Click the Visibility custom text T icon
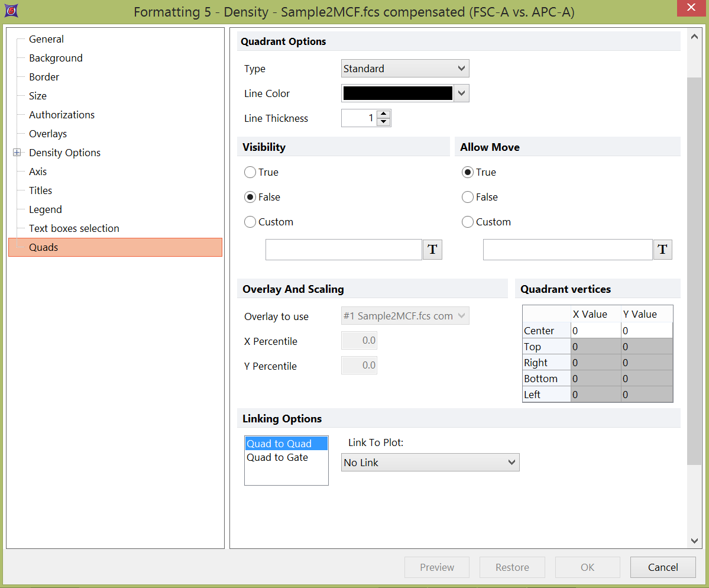 pyautogui.click(x=432, y=250)
